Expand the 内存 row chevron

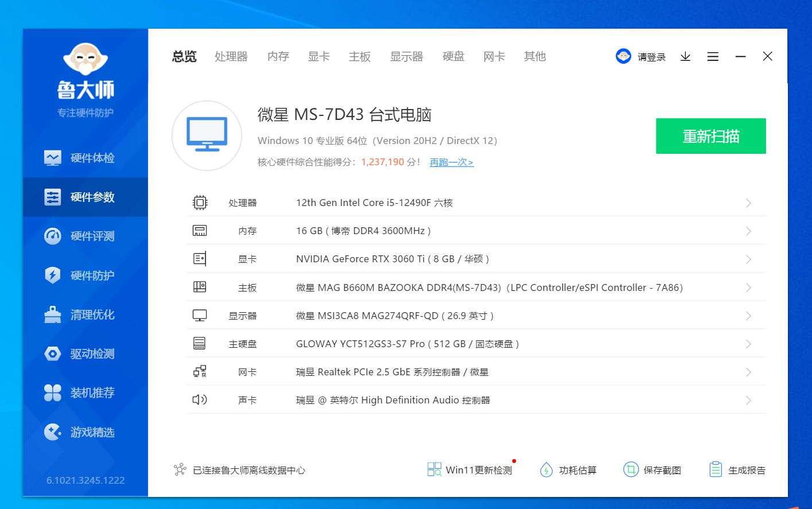tap(748, 231)
